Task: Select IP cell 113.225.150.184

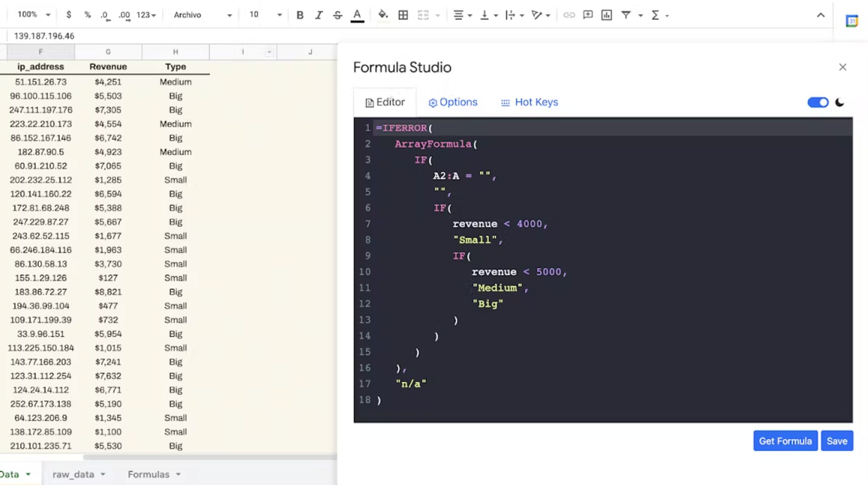Action: click(x=41, y=348)
